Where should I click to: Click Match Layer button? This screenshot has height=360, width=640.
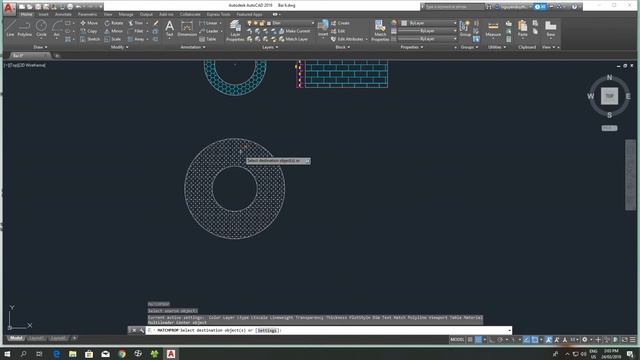pos(293,39)
